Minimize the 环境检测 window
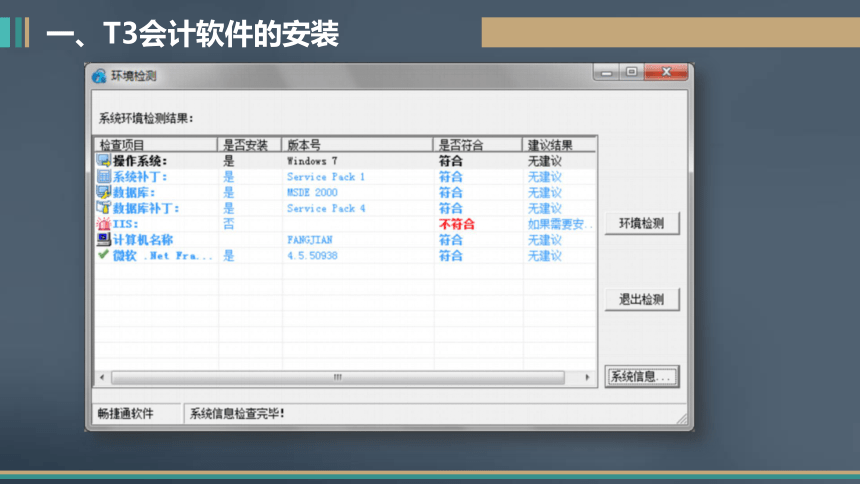Viewport: 860px width, 484px height. 607,72
